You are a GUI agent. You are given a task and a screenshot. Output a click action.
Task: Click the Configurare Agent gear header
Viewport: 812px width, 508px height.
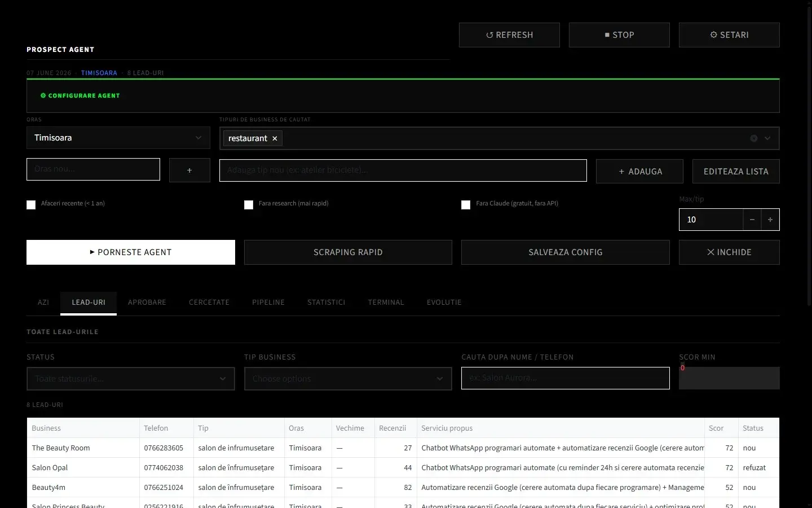(x=80, y=96)
